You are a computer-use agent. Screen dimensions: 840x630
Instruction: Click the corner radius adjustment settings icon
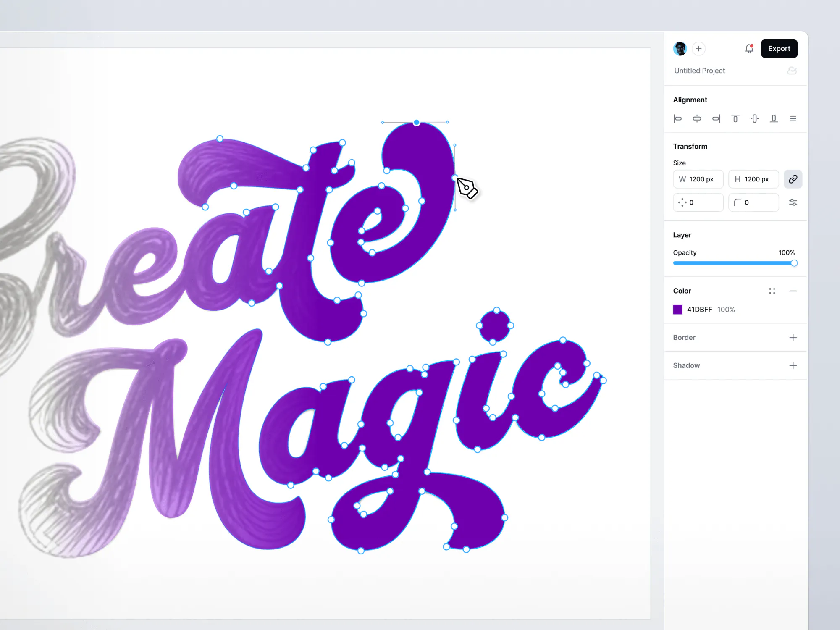[x=793, y=202]
